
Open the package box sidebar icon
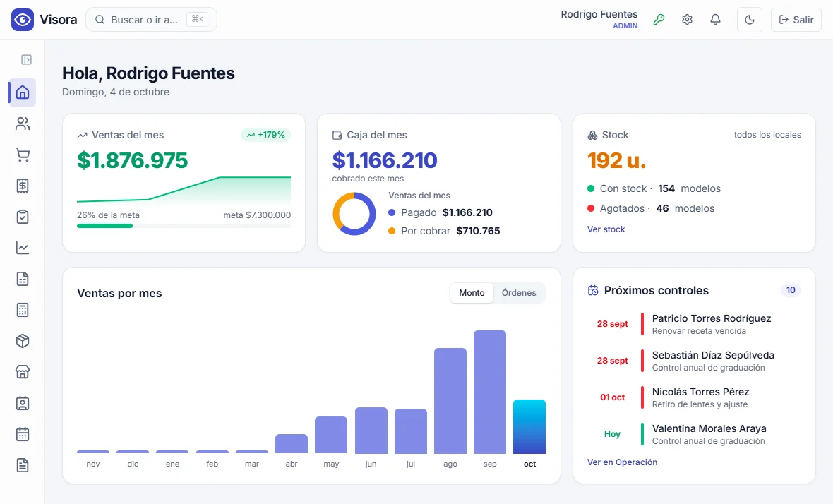pyautogui.click(x=23, y=341)
